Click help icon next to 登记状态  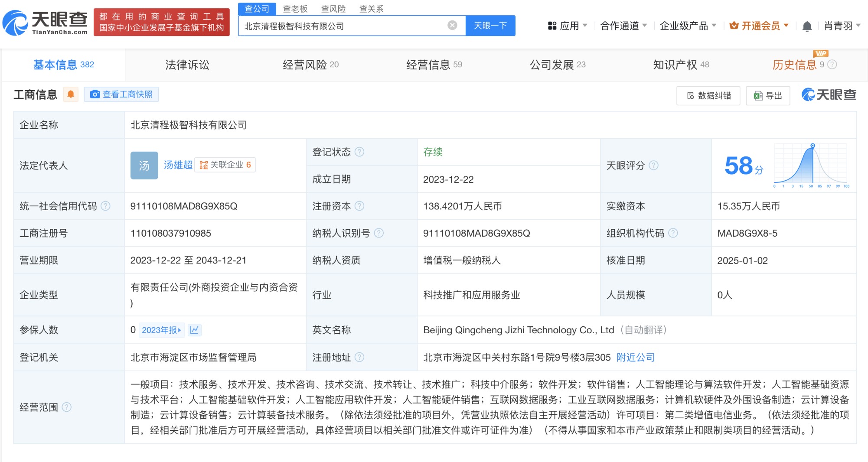tap(359, 152)
